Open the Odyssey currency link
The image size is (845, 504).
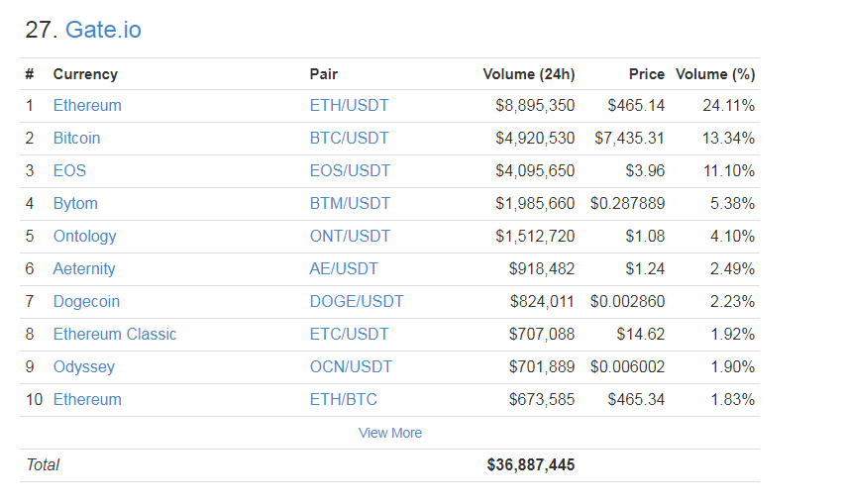pyautogui.click(x=84, y=366)
